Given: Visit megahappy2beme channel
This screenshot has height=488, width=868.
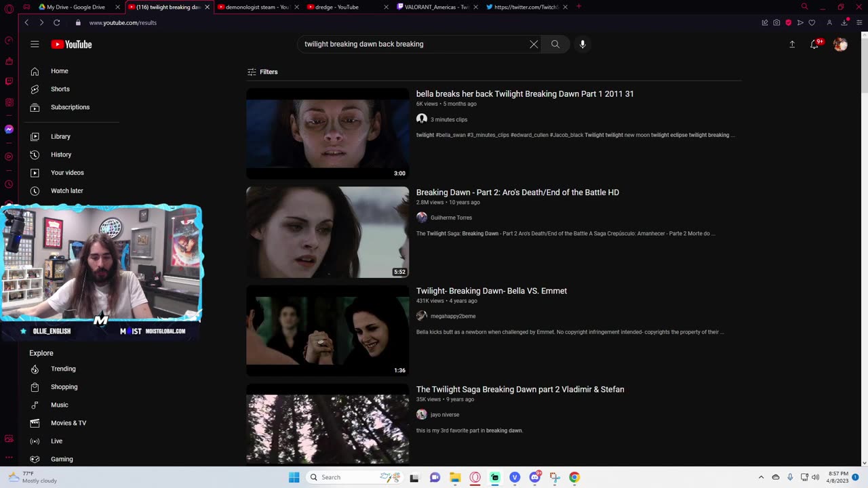Looking at the screenshot, I should click(453, 316).
